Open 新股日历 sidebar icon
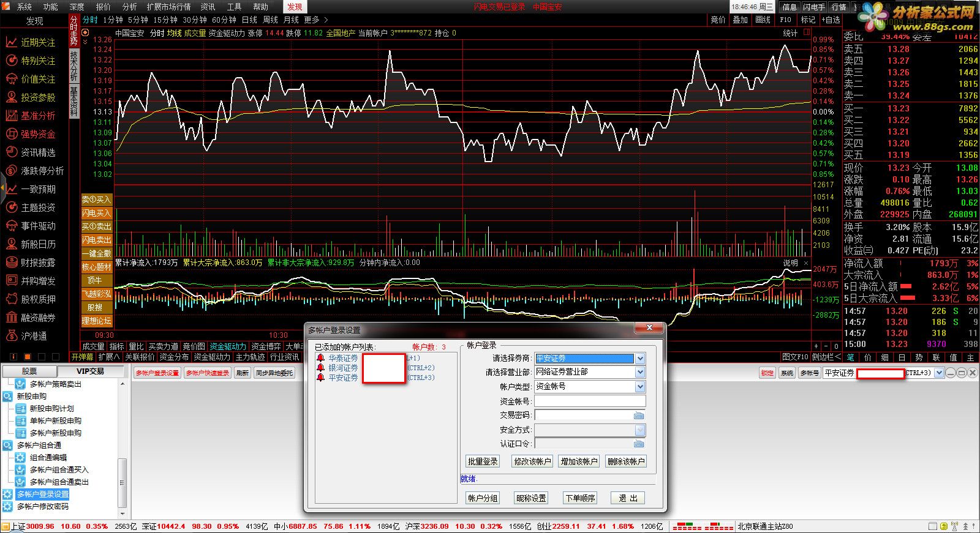The height and width of the screenshot is (533, 980). 11,244
